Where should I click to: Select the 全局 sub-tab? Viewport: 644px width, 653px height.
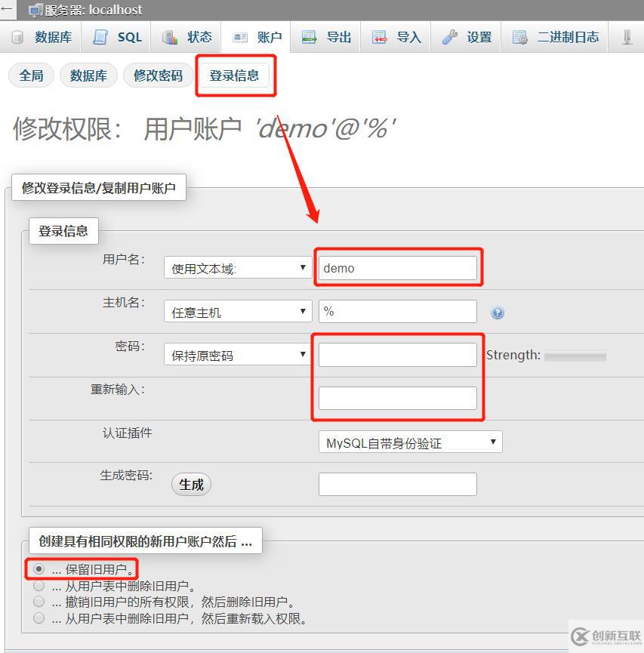click(31, 75)
